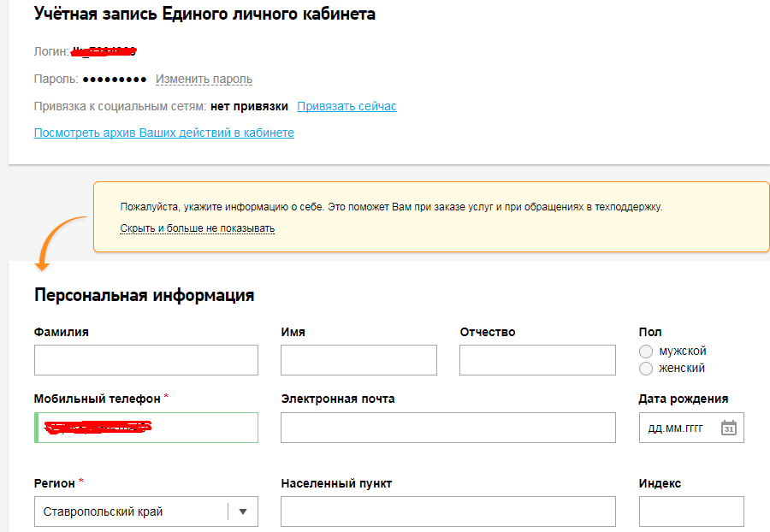Focus the Индекс postal code field
Image resolution: width=770 pixels, height=532 pixels.
[x=691, y=511]
